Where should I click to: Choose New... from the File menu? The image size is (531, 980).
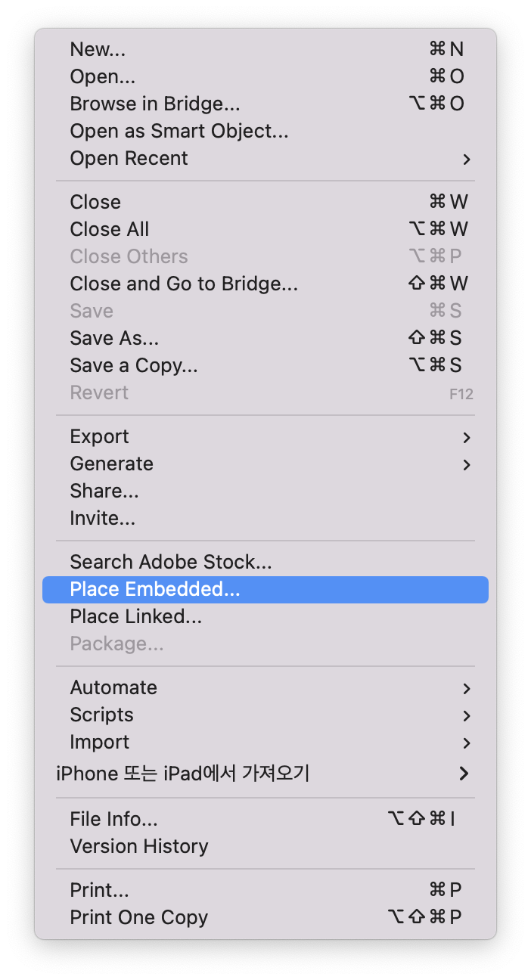click(98, 49)
